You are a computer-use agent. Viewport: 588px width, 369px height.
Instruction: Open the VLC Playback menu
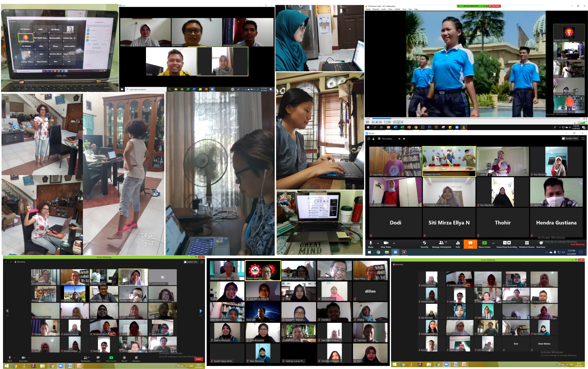pos(376,9)
